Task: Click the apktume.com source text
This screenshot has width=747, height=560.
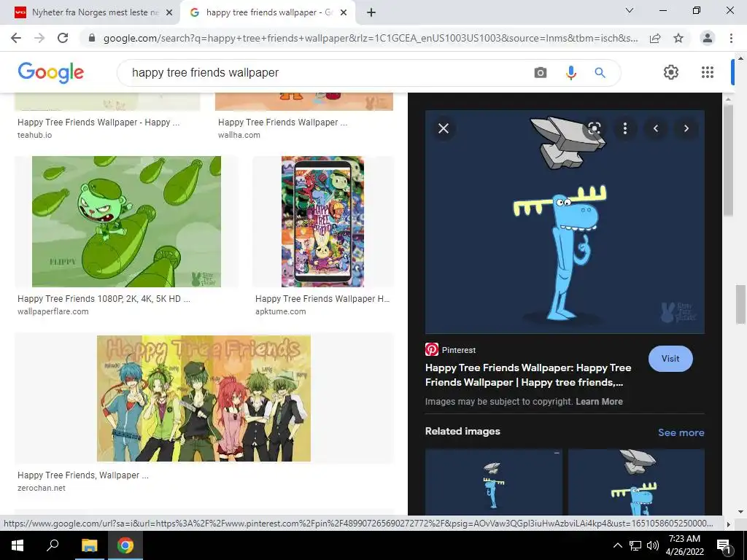Action: pyautogui.click(x=281, y=311)
